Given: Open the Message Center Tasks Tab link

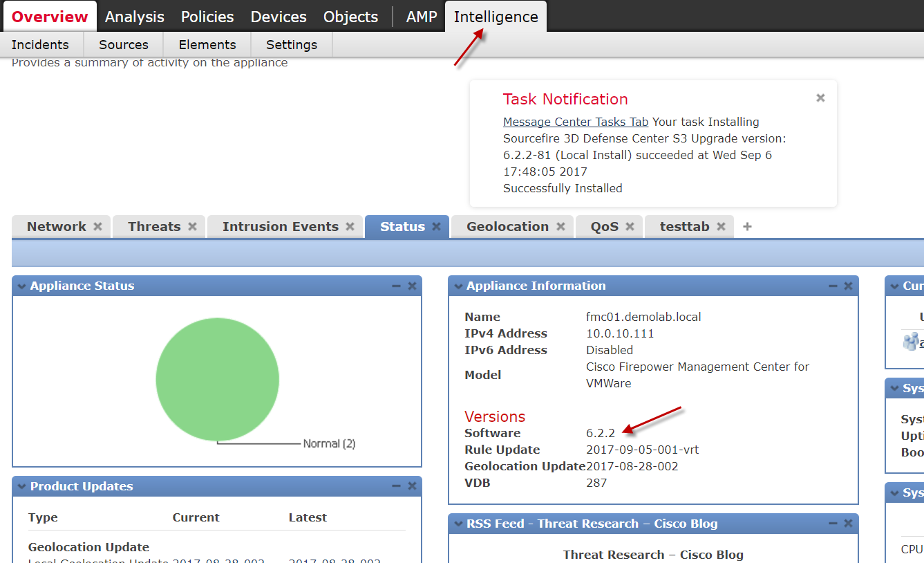Looking at the screenshot, I should [x=576, y=122].
